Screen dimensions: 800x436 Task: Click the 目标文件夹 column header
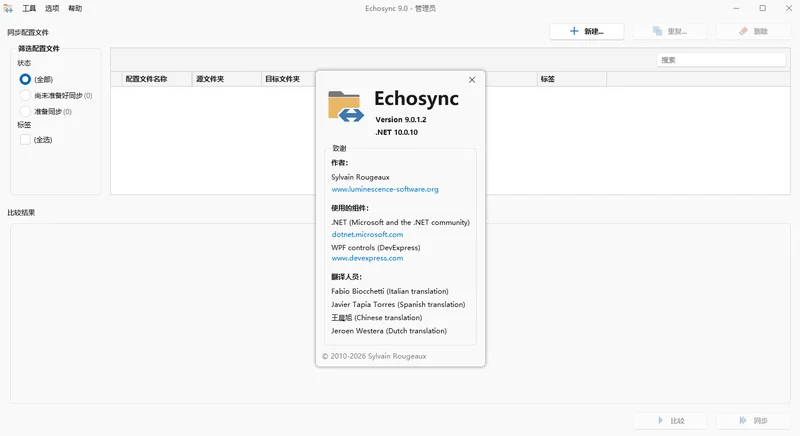pyautogui.click(x=289, y=79)
